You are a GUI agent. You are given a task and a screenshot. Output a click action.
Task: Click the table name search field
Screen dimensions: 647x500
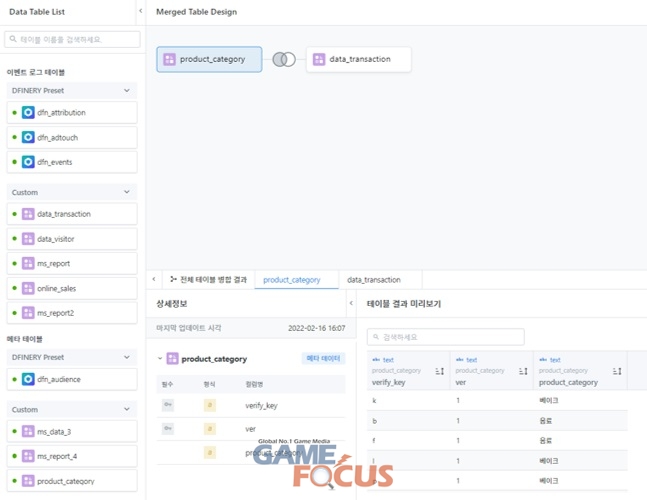(x=73, y=39)
